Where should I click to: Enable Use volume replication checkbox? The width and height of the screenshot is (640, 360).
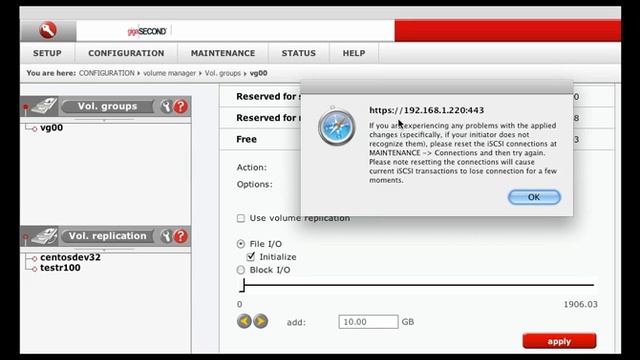[241, 218]
